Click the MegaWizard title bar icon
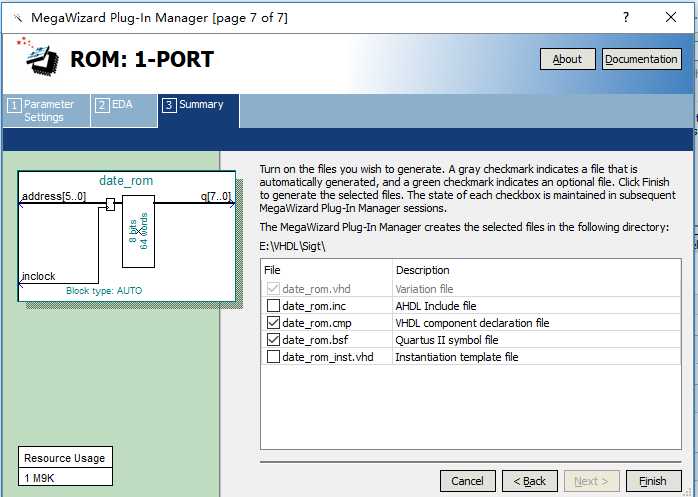This screenshot has width=698, height=497. tap(18, 18)
